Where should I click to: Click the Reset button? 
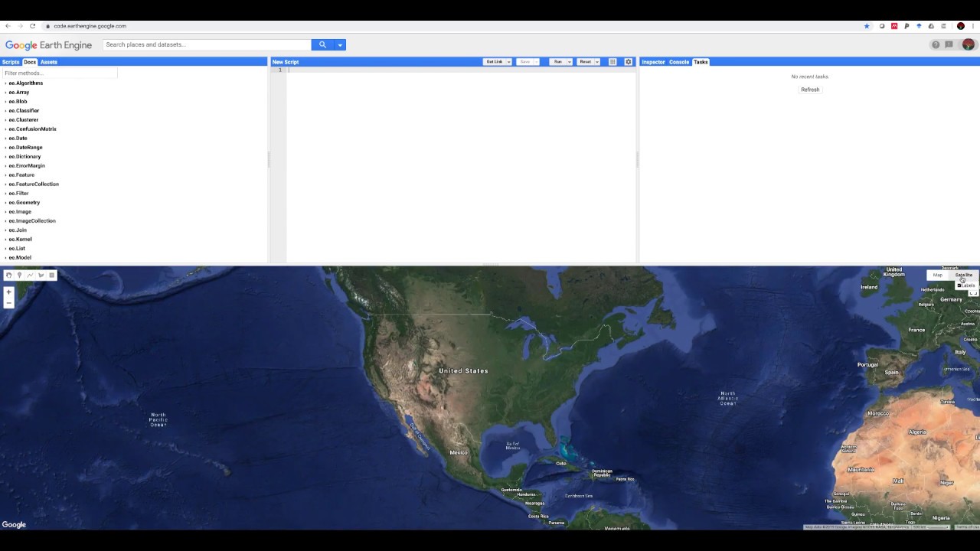[x=585, y=62]
